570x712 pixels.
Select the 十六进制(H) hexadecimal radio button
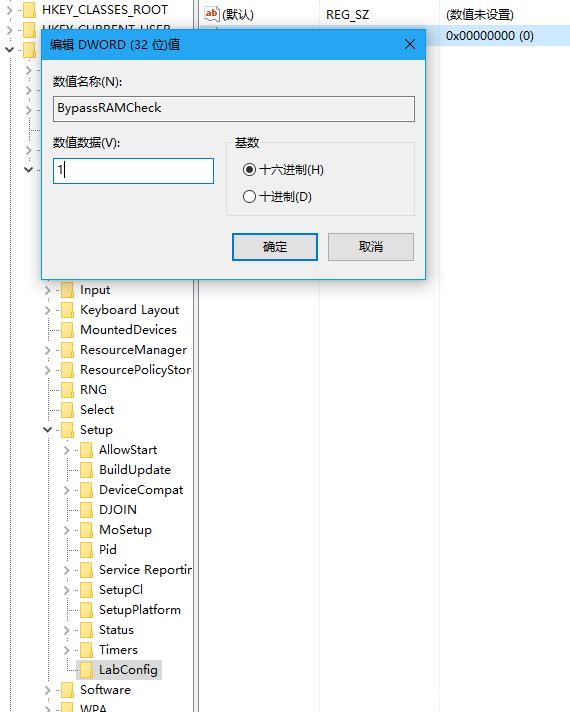[x=249, y=170]
